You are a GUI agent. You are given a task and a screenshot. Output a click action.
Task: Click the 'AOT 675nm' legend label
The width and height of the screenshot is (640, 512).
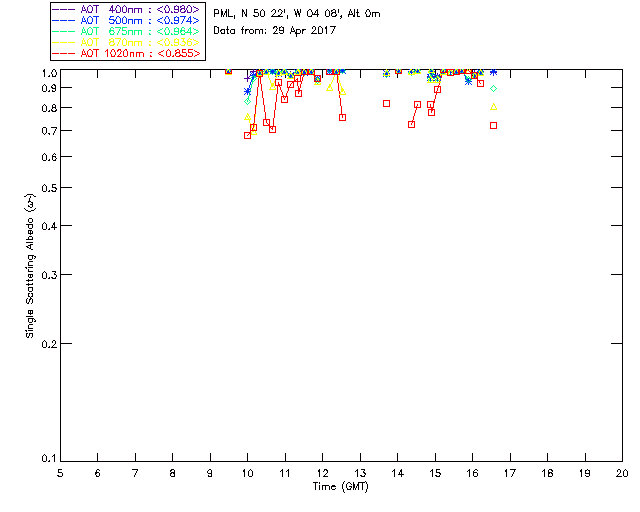pos(111,31)
